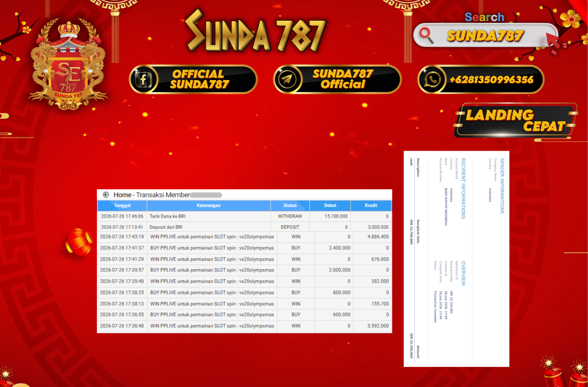Open the rotated bank transfer receipt image

(456, 259)
